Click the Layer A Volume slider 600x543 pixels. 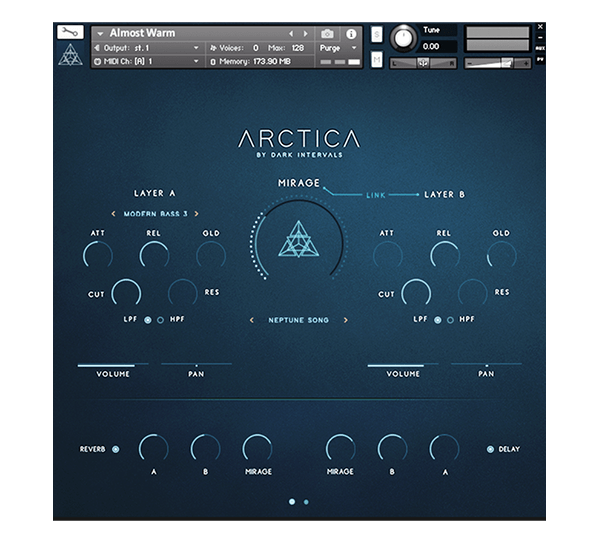pos(113,365)
